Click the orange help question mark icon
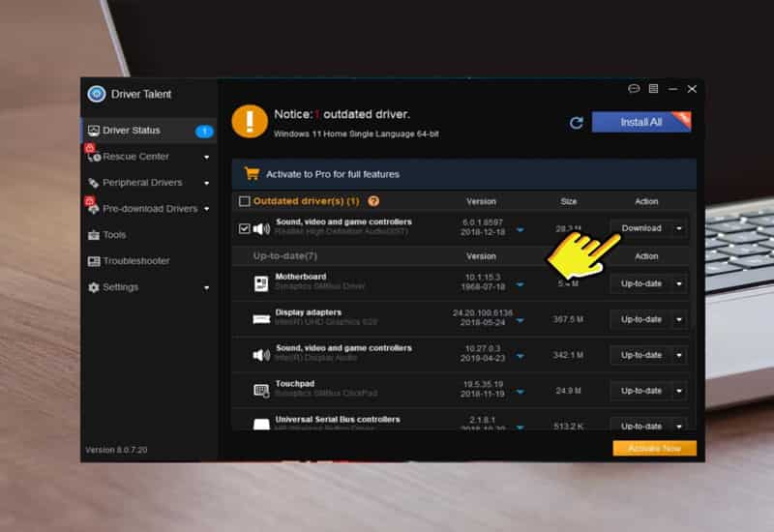Screen dimensions: 774x532 [373, 201]
